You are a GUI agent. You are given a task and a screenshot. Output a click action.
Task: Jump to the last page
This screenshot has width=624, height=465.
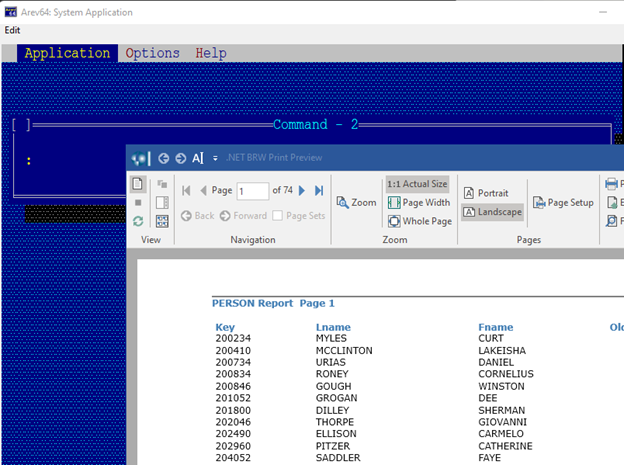coord(319,191)
